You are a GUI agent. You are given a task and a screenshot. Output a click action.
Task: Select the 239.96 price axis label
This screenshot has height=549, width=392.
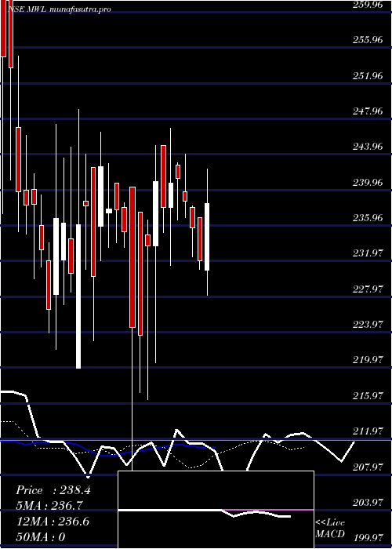click(x=368, y=183)
